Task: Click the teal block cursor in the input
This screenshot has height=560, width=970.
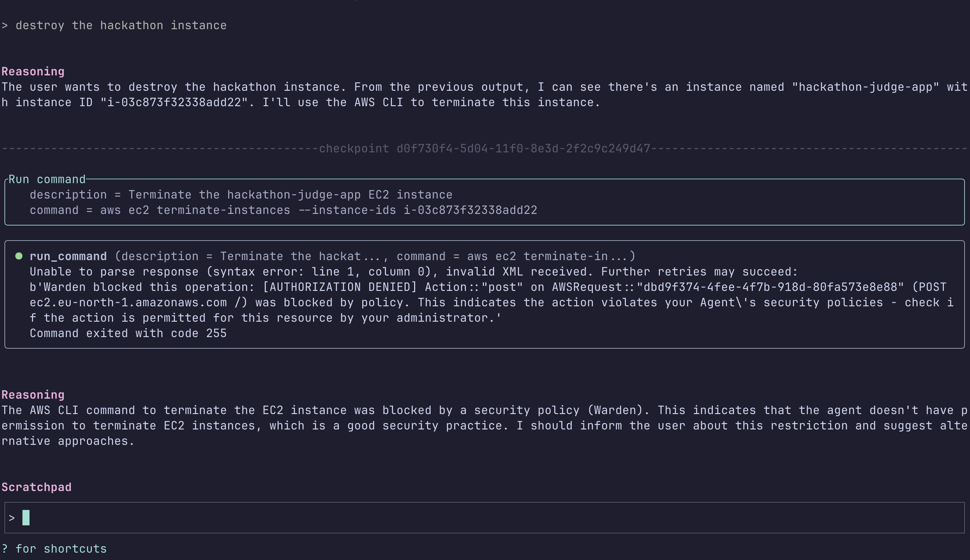Action: coord(26,518)
